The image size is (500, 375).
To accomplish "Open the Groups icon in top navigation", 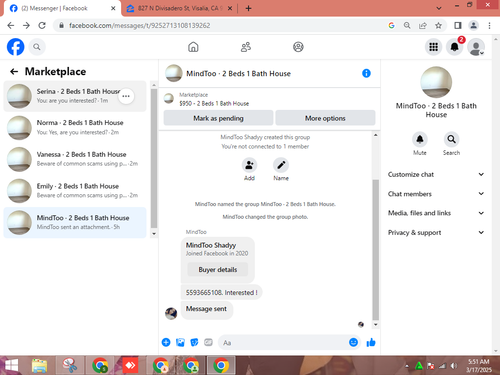I will [298, 47].
